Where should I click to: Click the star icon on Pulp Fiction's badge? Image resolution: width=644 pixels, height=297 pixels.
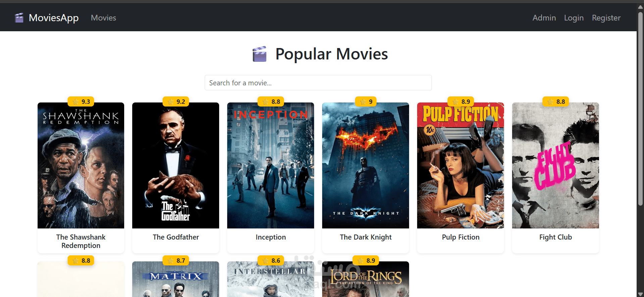point(456,101)
